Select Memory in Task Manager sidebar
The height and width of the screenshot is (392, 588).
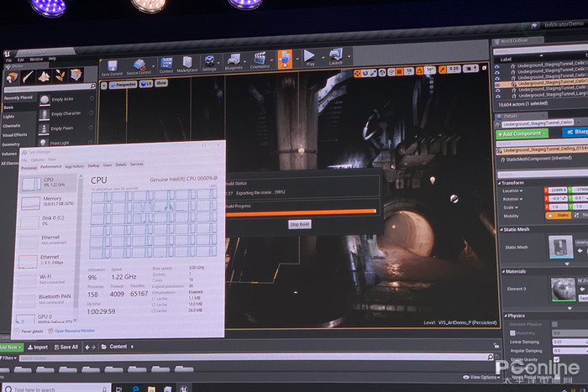[x=51, y=200]
